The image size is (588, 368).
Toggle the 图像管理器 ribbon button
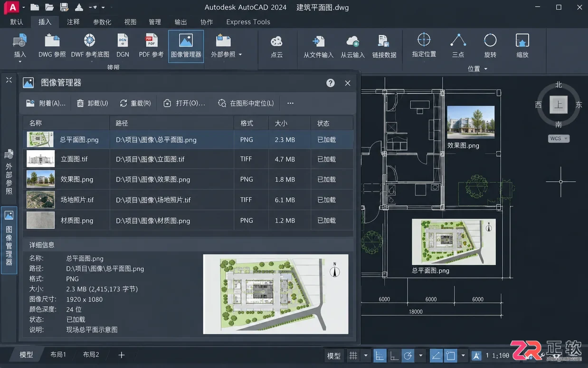click(x=186, y=46)
